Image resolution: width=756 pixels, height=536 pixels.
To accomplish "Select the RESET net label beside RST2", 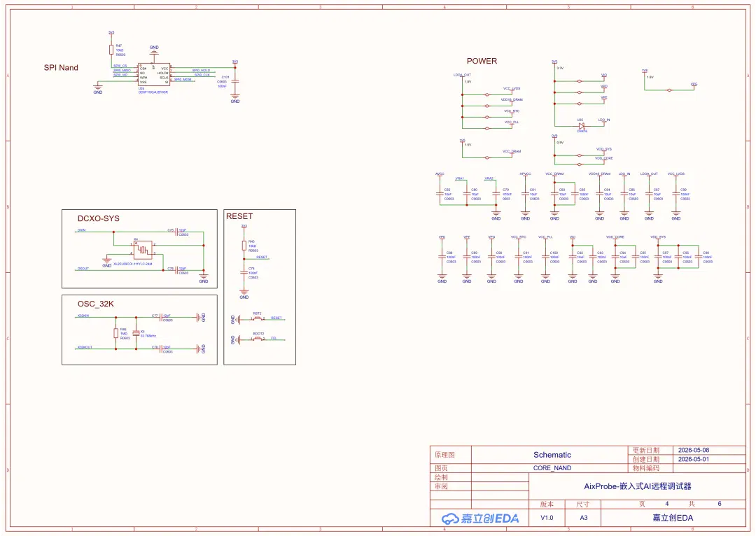I will [x=276, y=318].
